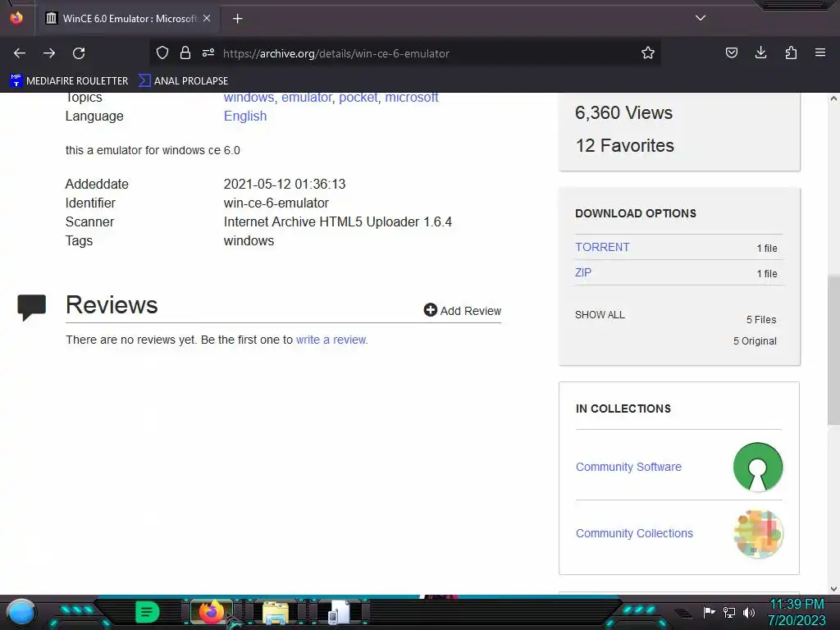Click the volume speaker tray icon
Viewport: 840px width, 630px height.
(748, 612)
